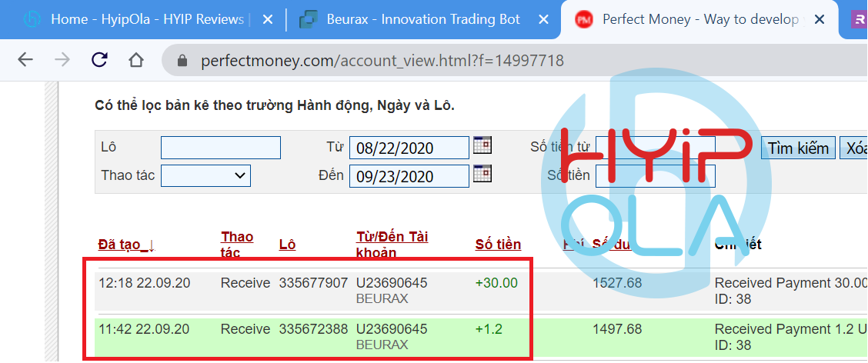Reload the current page
Image resolution: width=868 pixels, height=363 pixels.
point(99,59)
